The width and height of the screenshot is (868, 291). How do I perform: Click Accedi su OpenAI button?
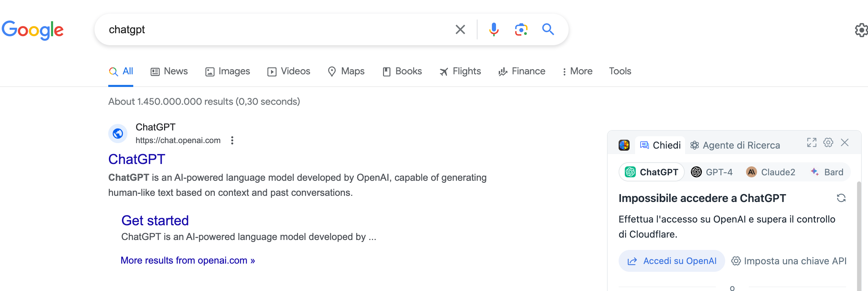pos(672,261)
